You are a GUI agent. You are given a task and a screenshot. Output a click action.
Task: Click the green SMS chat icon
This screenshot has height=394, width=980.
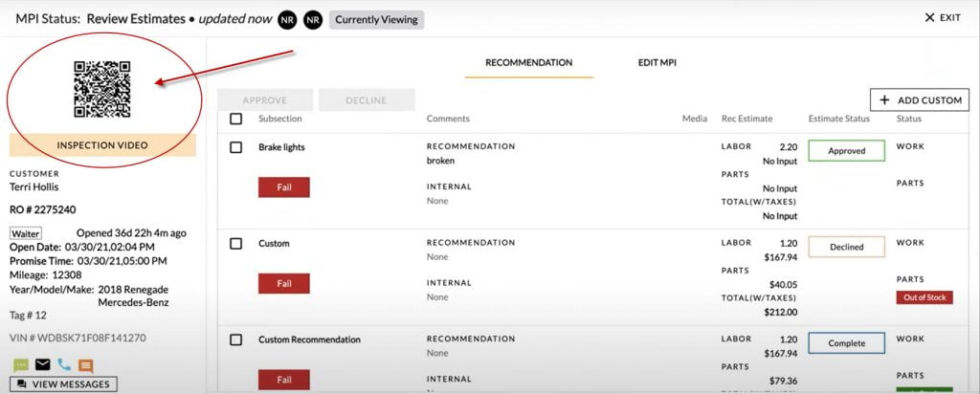tap(21, 365)
